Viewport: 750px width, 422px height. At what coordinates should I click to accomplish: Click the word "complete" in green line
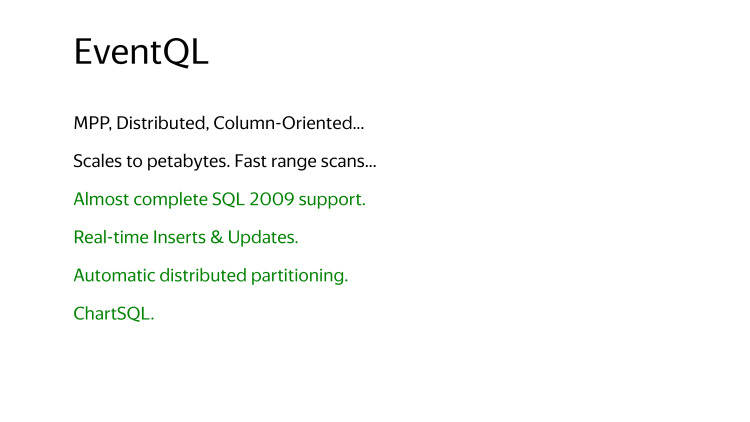168,199
